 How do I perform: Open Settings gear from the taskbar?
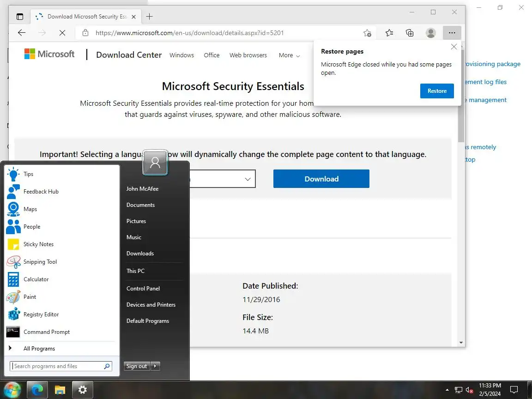[83, 390]
